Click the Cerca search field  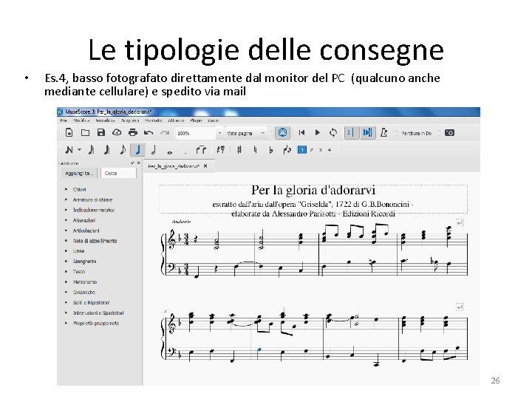(x=119, y=173)
